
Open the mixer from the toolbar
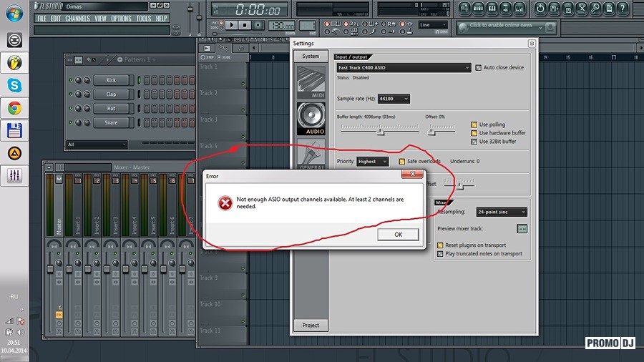[x=519, y=8]
